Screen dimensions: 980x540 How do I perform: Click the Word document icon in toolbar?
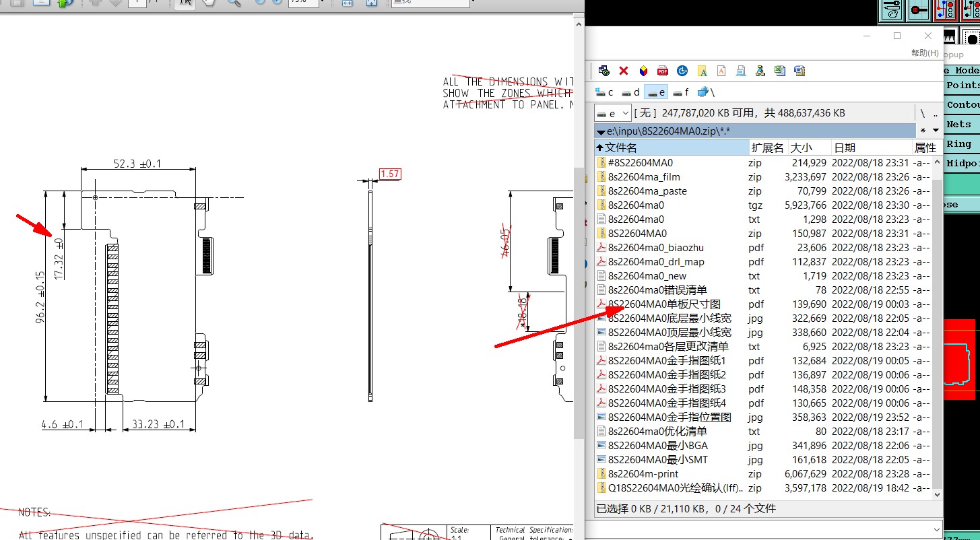click(799, 71)
